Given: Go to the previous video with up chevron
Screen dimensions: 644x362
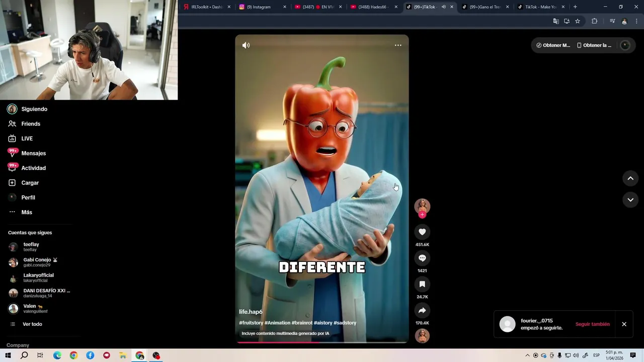Looking at the screenshot, I should pos(630,178).
